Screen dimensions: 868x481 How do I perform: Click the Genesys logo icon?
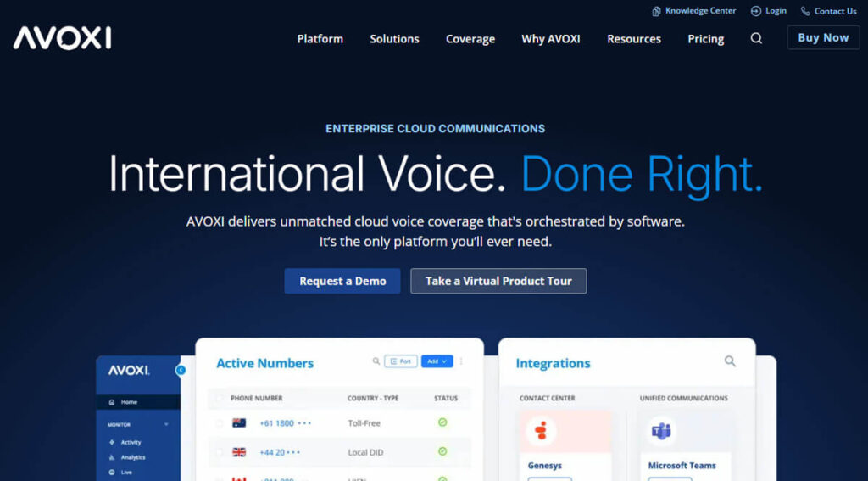coord(541,431)
